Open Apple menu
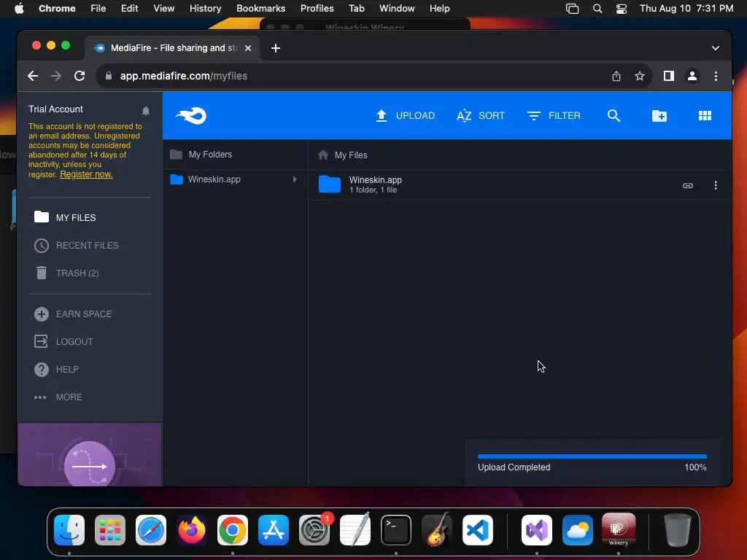 point(18,9)
